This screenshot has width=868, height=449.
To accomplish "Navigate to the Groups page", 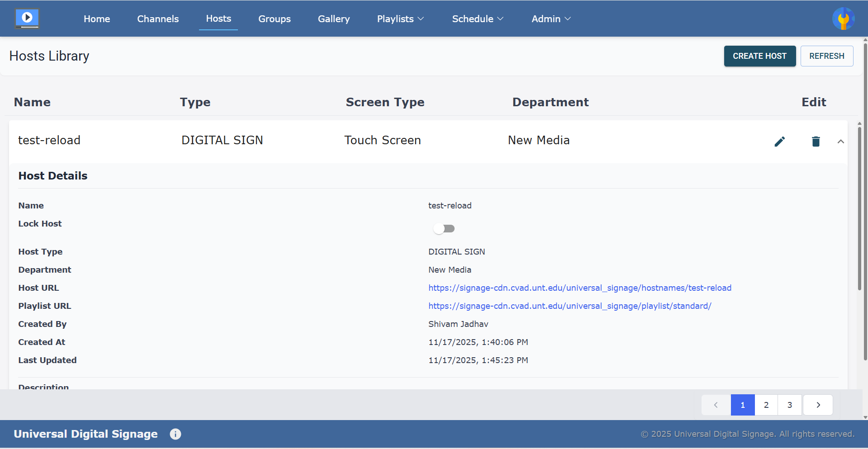I will coord(274,19).
